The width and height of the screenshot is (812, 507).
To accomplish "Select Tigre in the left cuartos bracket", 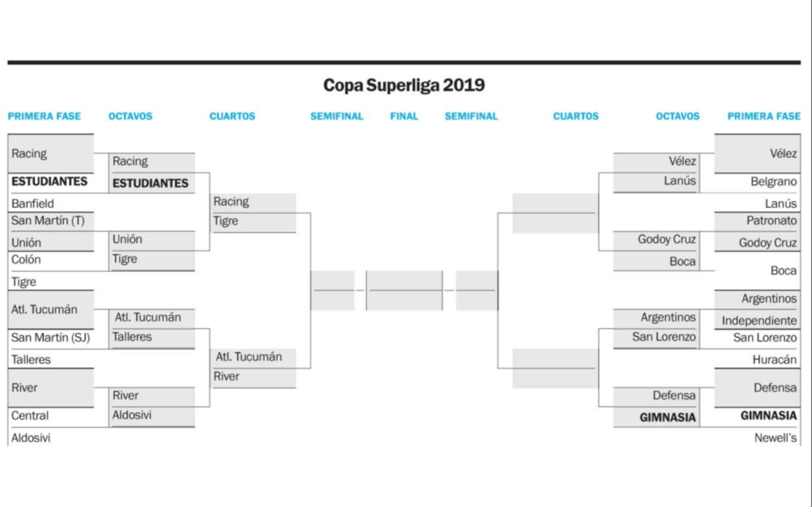I will coord(226,221).
